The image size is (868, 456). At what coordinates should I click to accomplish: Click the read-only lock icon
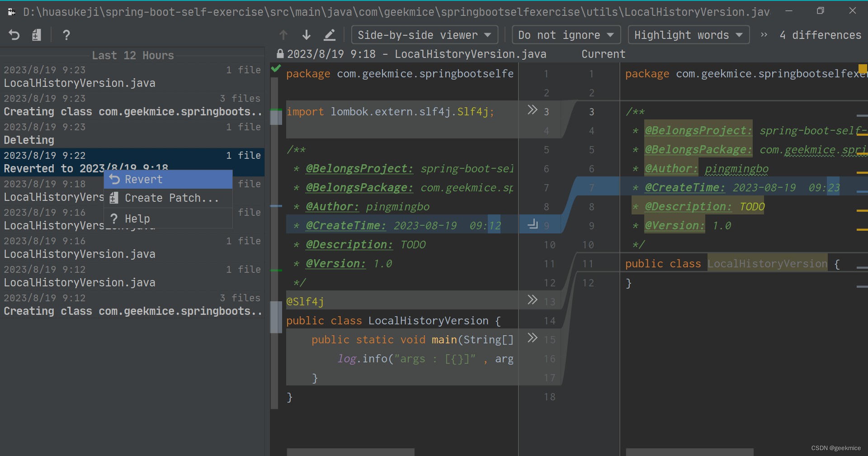point(280,54)
